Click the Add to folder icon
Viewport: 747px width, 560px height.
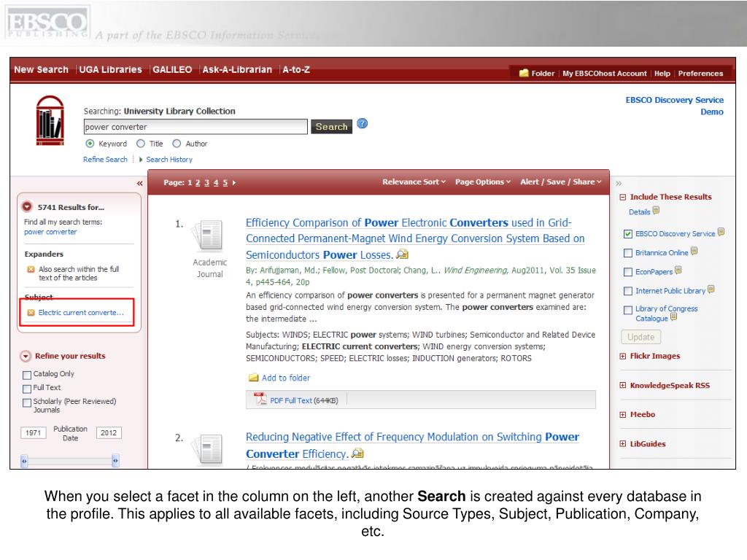(253, 378)
